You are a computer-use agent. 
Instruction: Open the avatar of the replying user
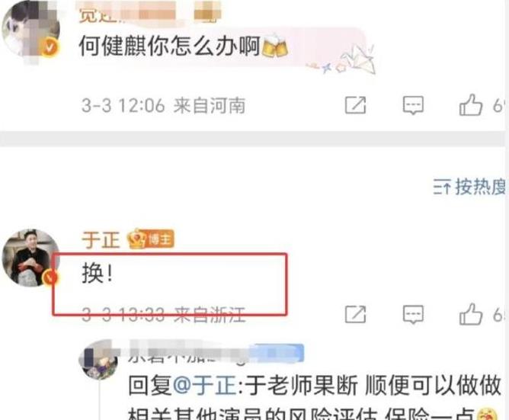tap(99, 361)
